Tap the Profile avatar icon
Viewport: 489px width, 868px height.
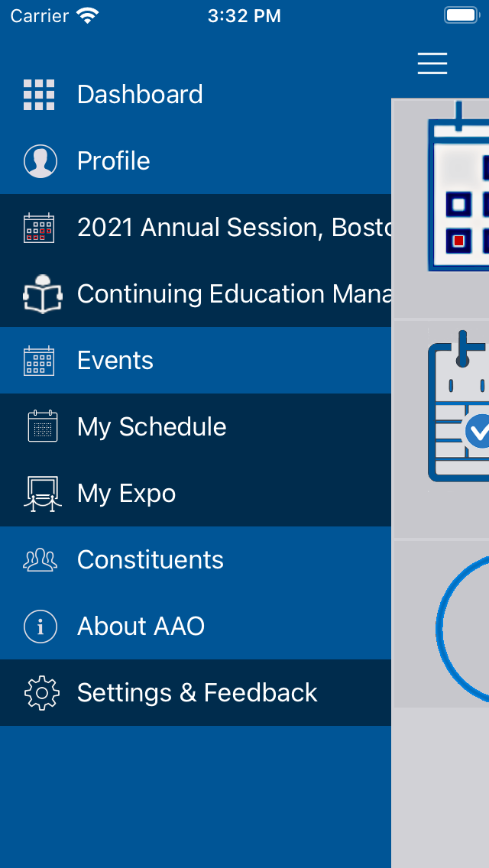(40, 161)
